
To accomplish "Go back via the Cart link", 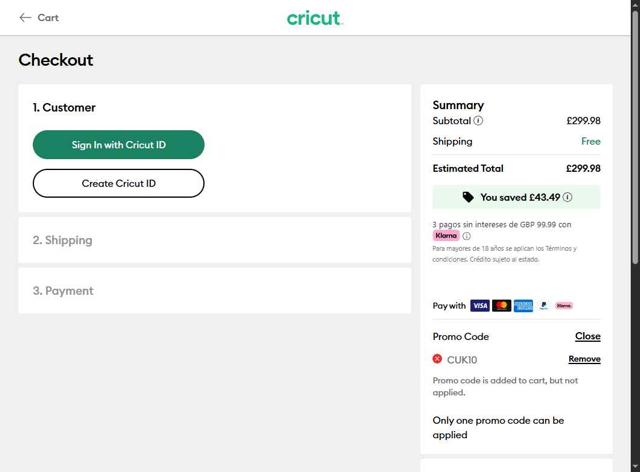I will (x=48, y=18).
